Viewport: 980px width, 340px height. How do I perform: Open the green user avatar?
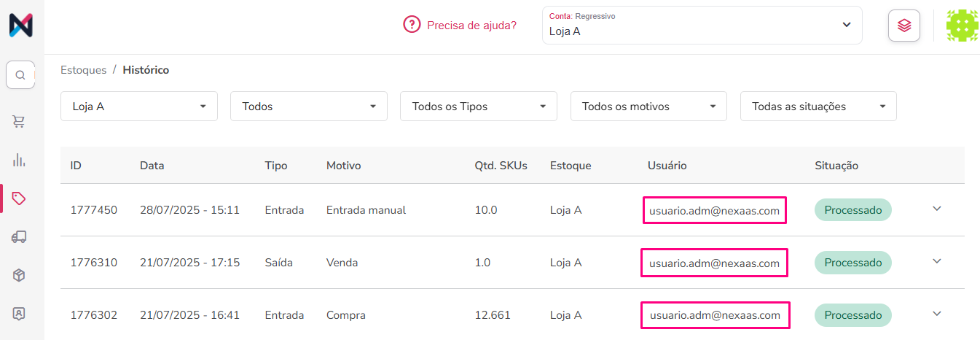[x=962, y=26]
